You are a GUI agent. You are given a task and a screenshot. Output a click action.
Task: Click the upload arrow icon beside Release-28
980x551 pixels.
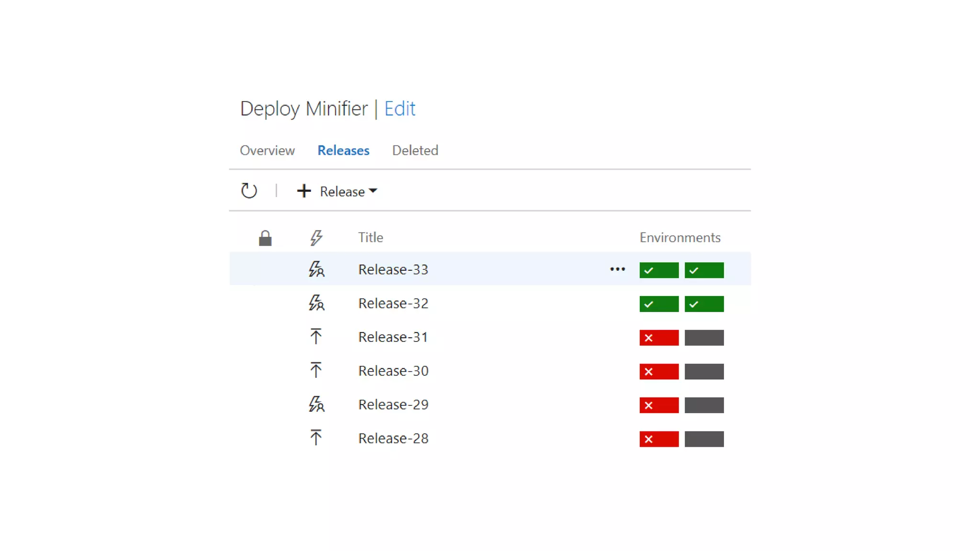click(316, 438)
